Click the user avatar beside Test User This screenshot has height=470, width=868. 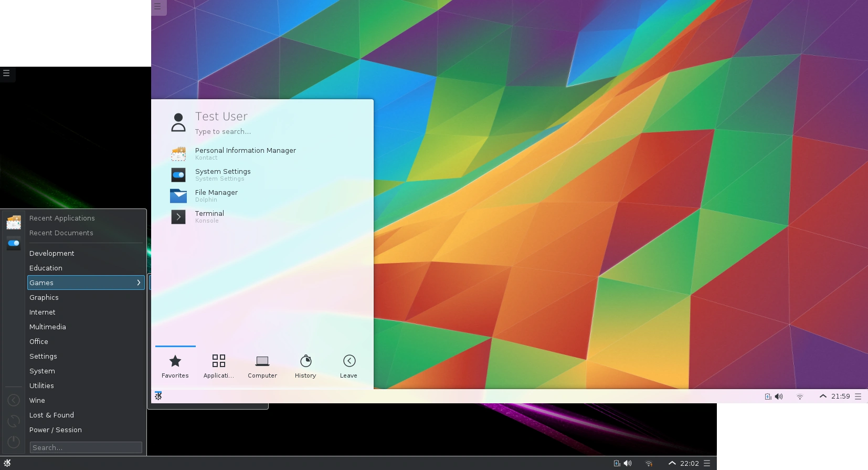[178, 122]
